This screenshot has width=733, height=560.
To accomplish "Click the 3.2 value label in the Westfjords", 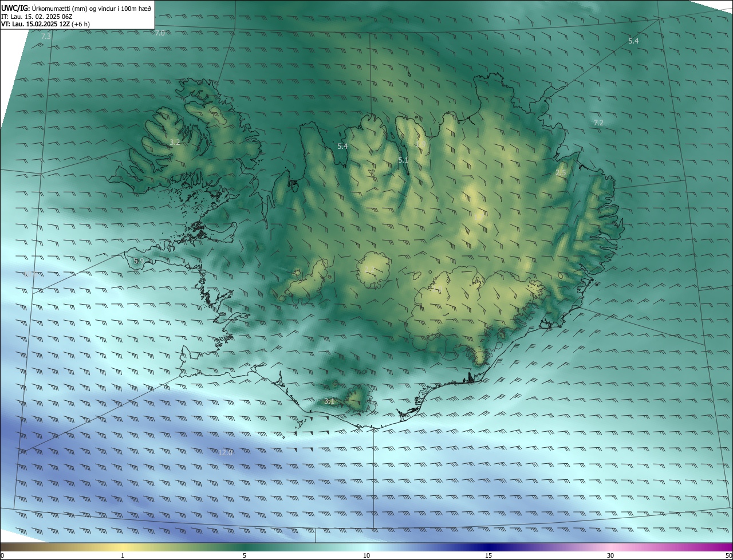I will pos(175,142).
